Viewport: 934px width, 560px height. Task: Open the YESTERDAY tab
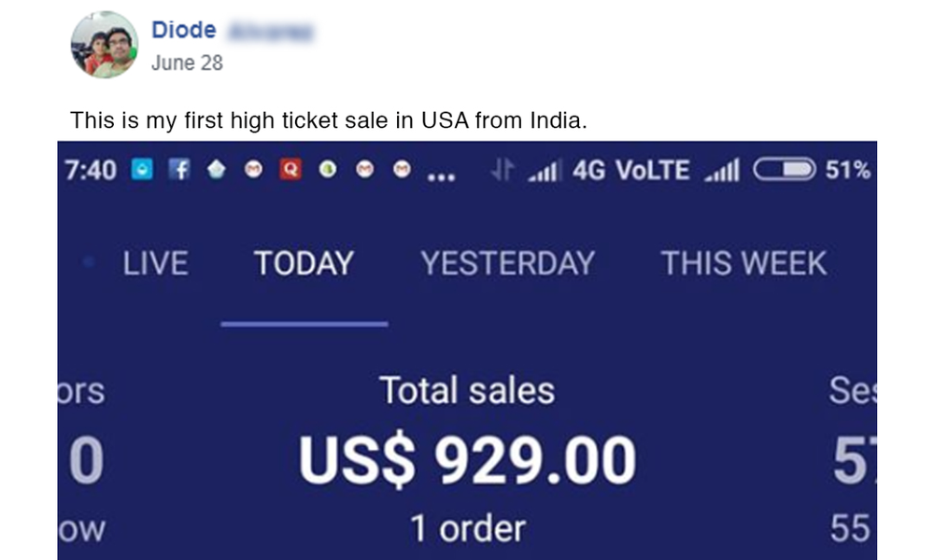click(507, 263)
